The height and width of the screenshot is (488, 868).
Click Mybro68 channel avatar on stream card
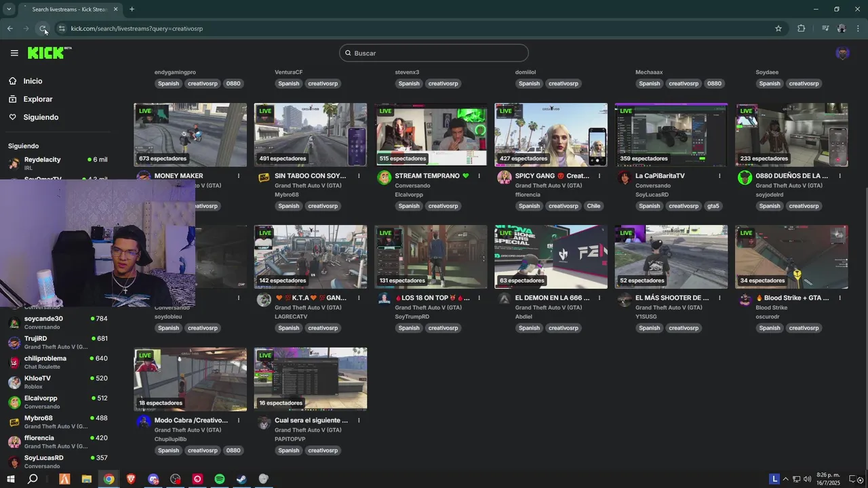[264, 178]
